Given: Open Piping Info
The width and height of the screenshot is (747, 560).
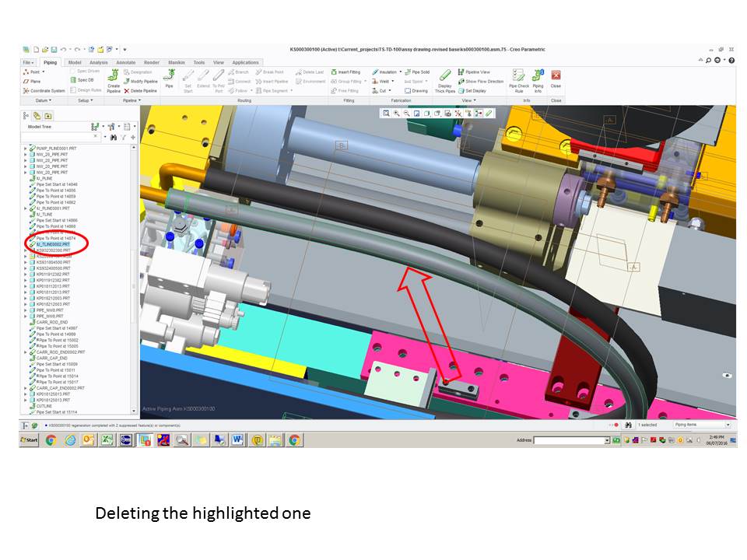Looking at the screenshot, I should (538, 81).
